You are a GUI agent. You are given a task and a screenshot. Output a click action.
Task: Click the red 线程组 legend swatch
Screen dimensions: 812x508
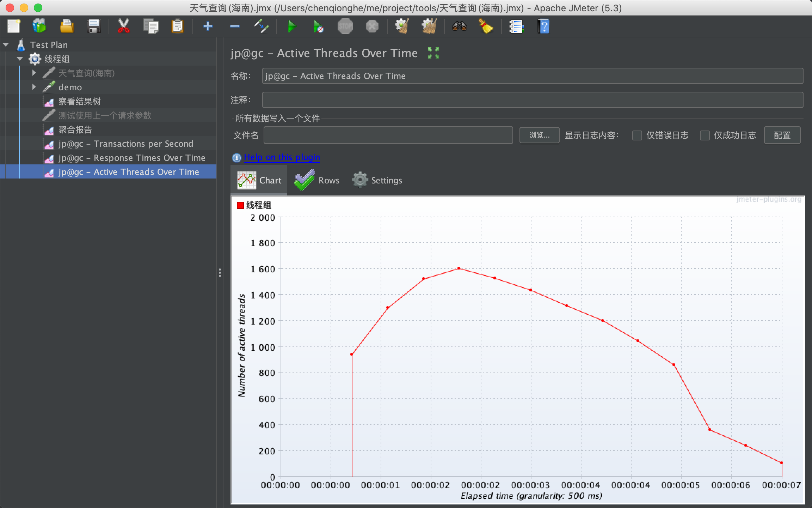point(240,205)
